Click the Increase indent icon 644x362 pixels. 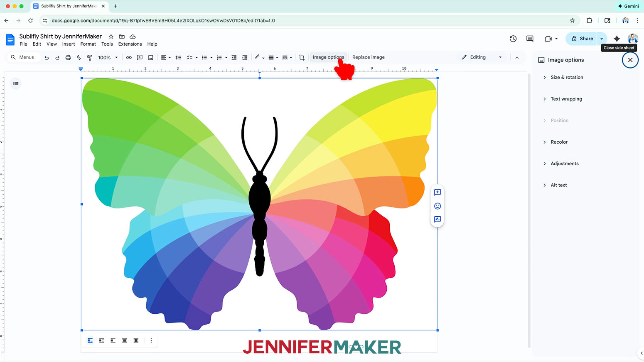click(x=245, y=58)
